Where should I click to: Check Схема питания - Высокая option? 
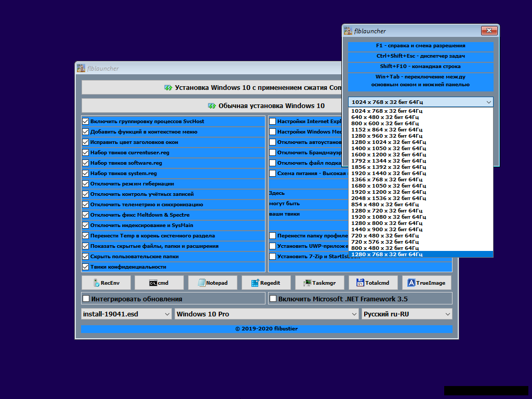pyautogui.click(x=272, y=174)
